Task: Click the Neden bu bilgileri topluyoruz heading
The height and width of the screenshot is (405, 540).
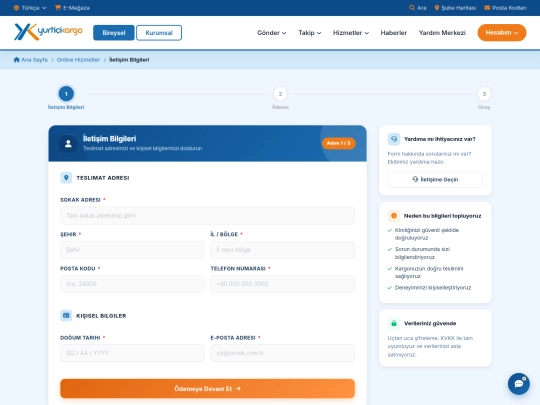Action: 442,216
